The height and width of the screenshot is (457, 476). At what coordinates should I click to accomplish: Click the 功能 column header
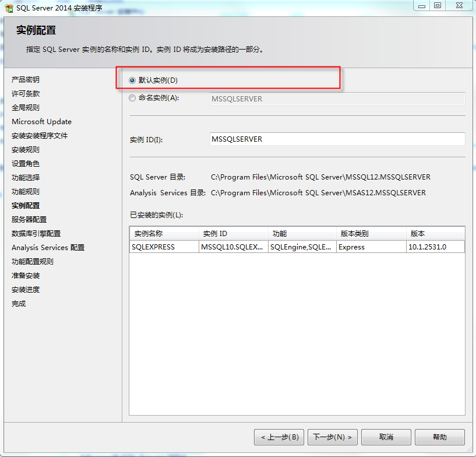click(x=302, y=234)
